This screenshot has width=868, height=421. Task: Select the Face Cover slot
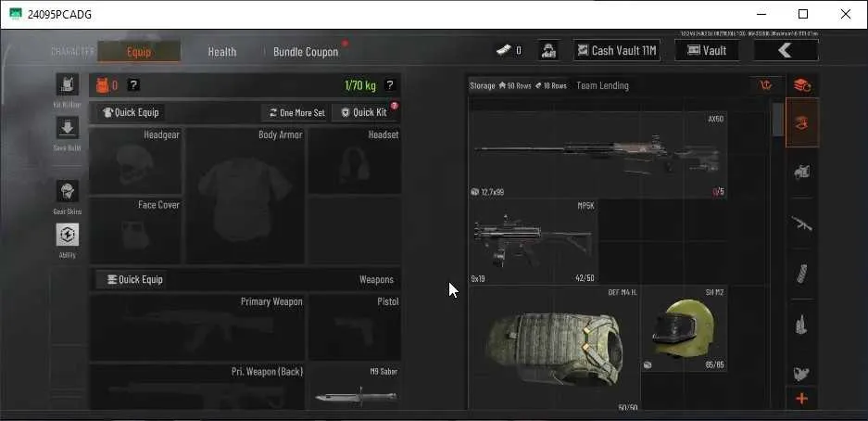[135, 231]
